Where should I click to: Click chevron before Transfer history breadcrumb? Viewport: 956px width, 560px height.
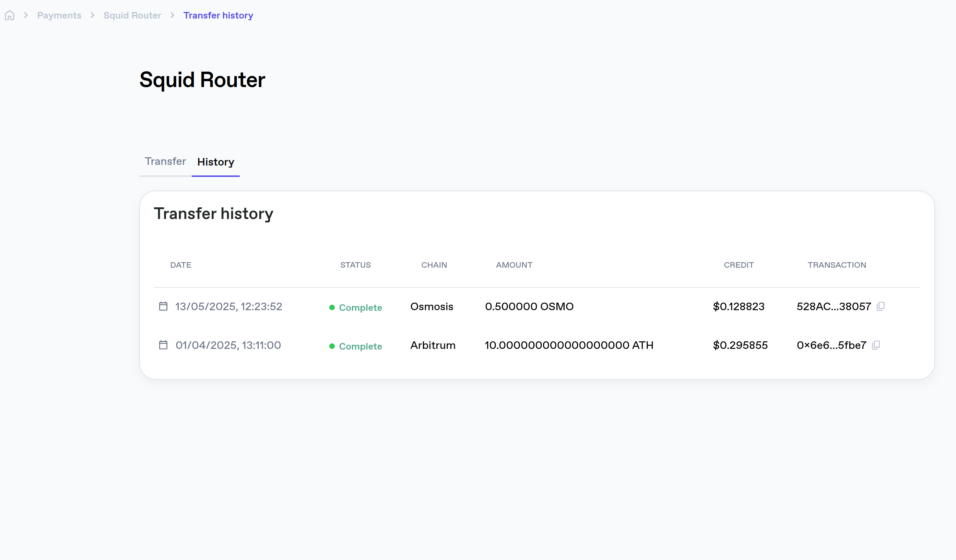pos(172,15)
